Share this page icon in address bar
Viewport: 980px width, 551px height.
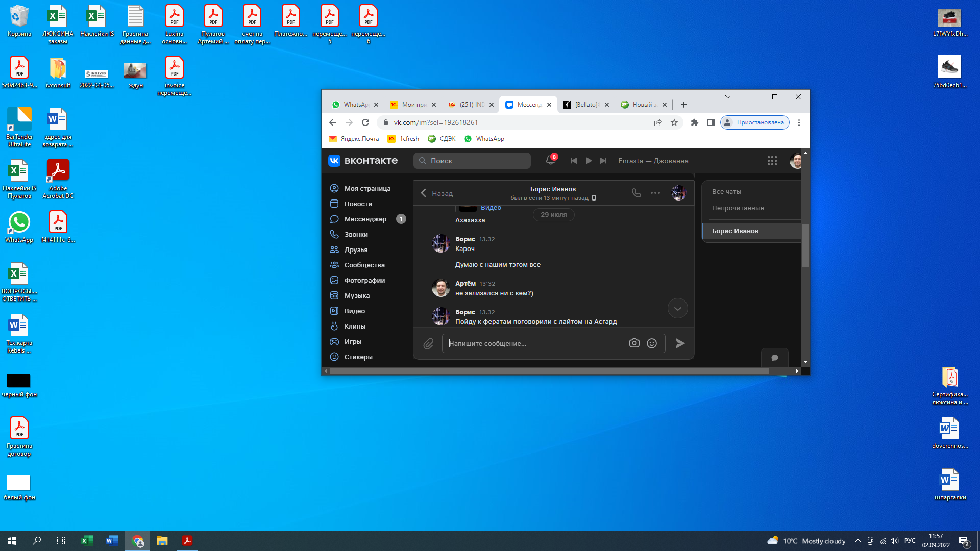click(x=658, y=122)
